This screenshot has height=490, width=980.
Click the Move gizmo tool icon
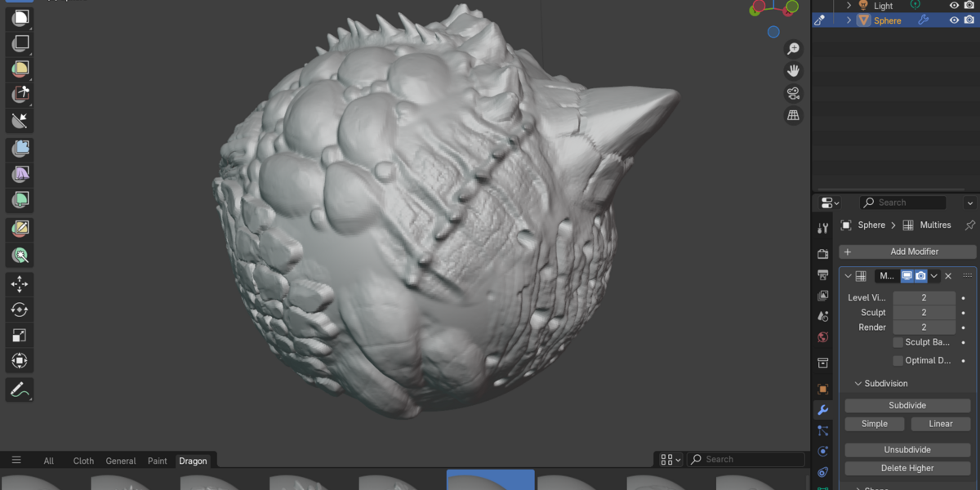pyautogui.click(x=18, y=284)
